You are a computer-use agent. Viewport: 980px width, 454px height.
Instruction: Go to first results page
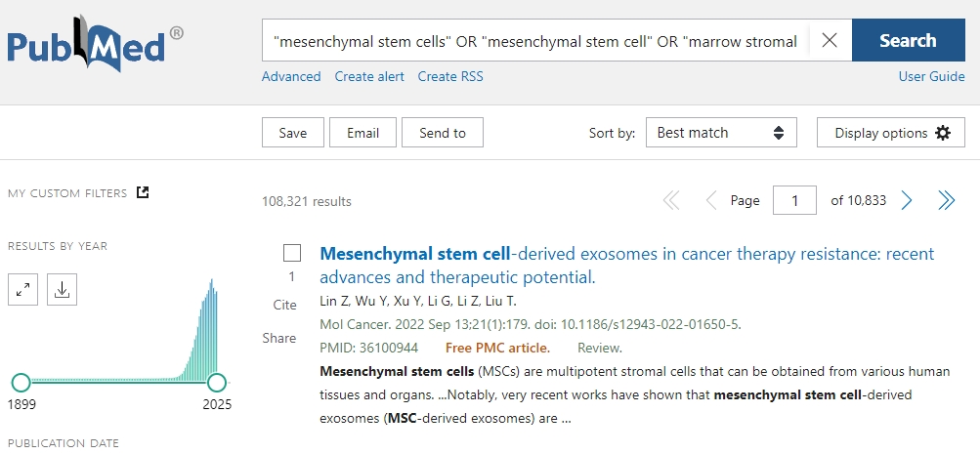tap(671, 201)
